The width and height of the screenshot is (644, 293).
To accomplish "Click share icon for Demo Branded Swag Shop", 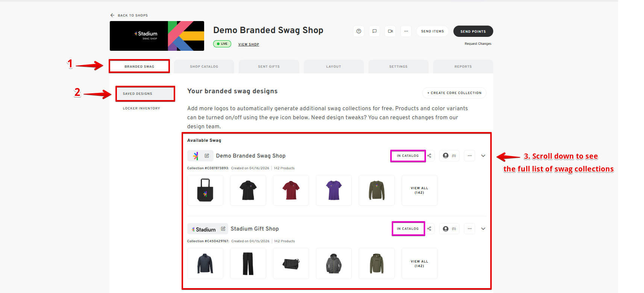I will pos(429,156).
